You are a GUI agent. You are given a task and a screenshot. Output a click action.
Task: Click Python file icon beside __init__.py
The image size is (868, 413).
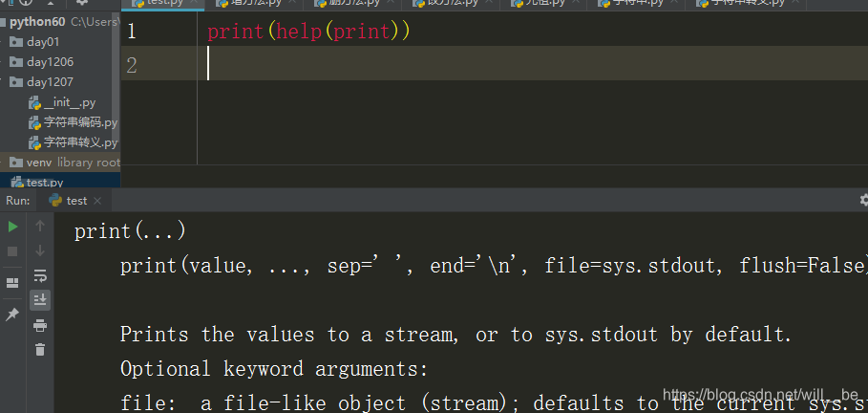point(35,103)
